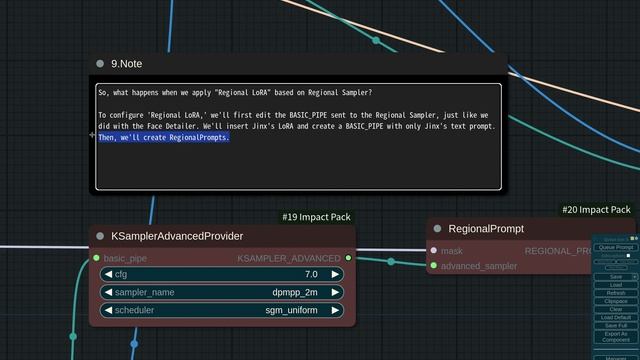This screenshot has width=640, height=360.
Task: Click the basic_pipe input socket
Action: point(96,258)
